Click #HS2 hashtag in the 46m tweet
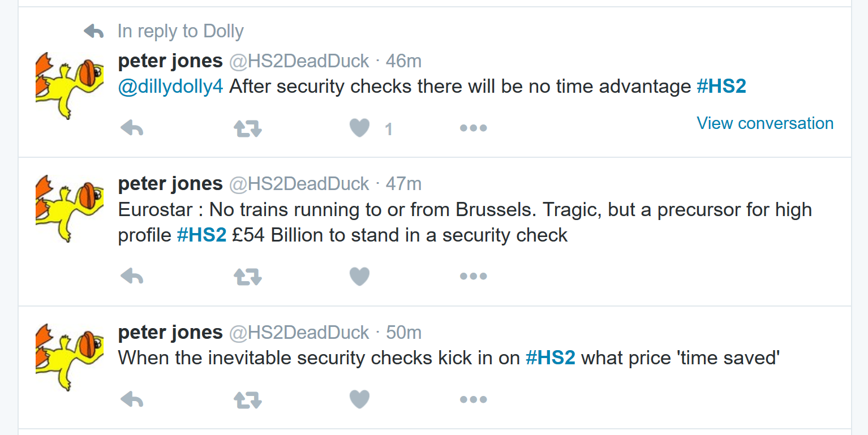The width and height of the screenshot is (868, 435). [721, 87]
